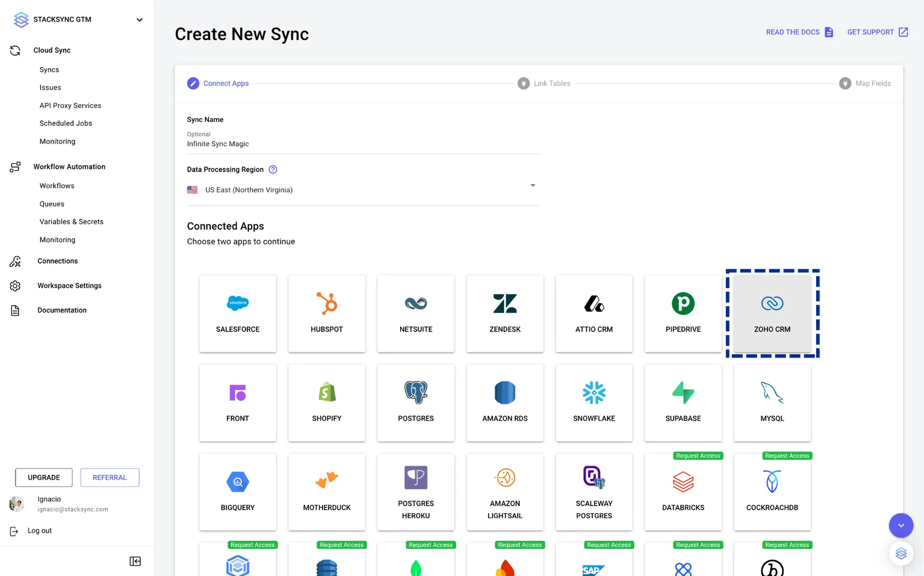
Task: Click the Sync Name input field
Action: pyautogui.click(x=363, y=144)
